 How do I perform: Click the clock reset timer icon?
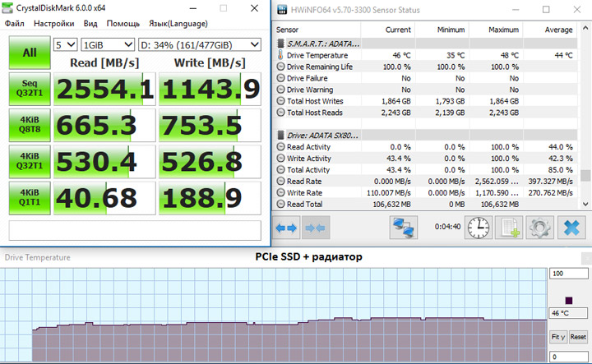(x=479, y=228)
